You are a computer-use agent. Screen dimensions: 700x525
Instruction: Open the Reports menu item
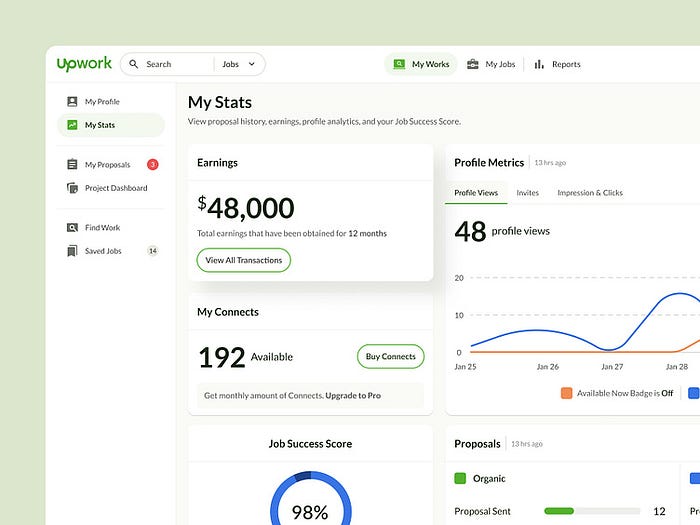tap(558, 64)
